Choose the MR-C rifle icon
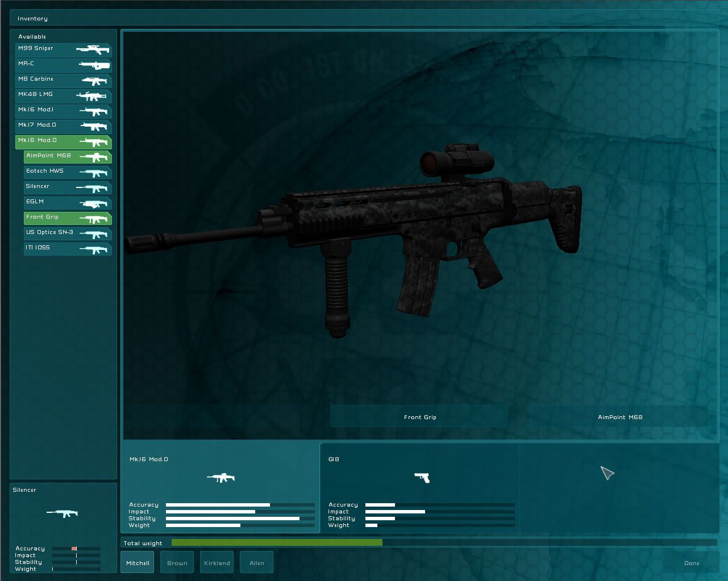This screenshot has width=728, height=581. [93, 65]
